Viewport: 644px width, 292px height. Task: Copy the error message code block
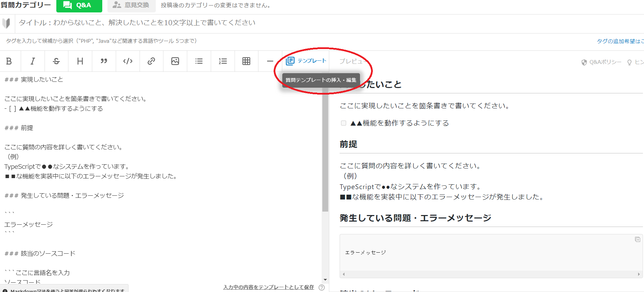[x=637, y=240]
